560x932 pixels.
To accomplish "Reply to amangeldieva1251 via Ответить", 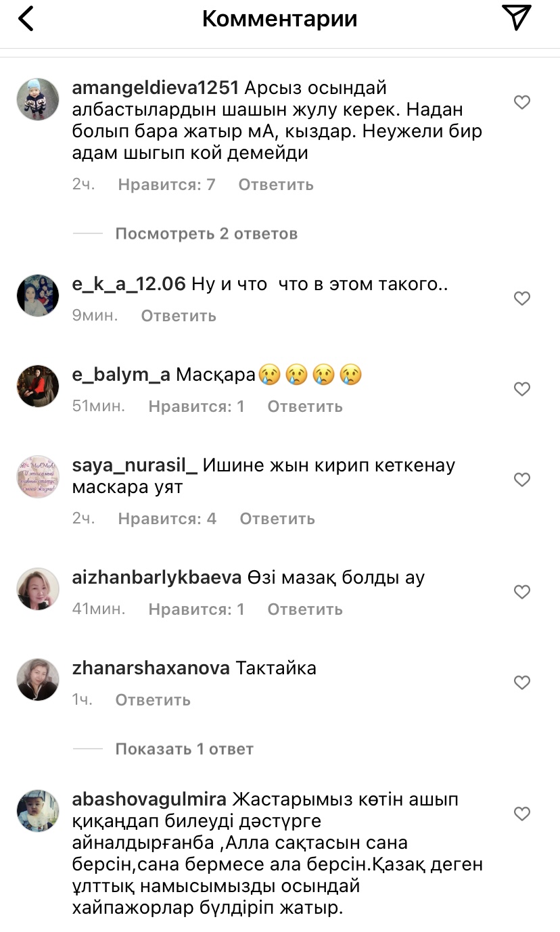I will tap(276, 185).
